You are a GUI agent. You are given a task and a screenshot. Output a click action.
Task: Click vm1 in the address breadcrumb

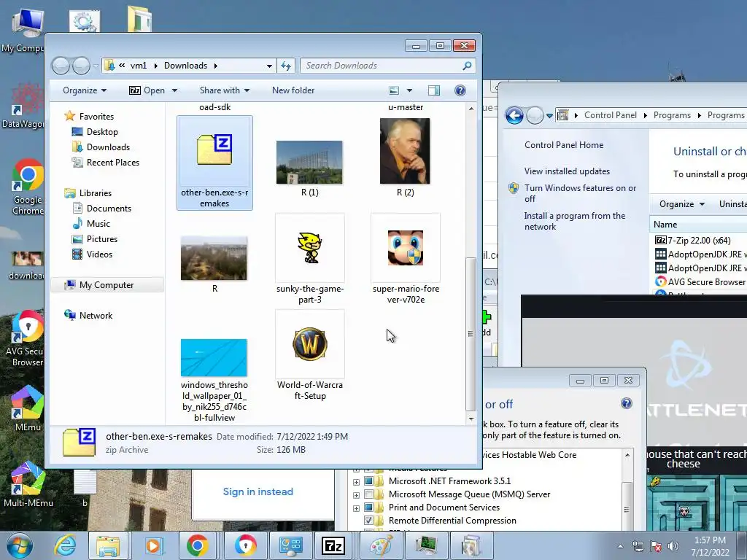139,66
